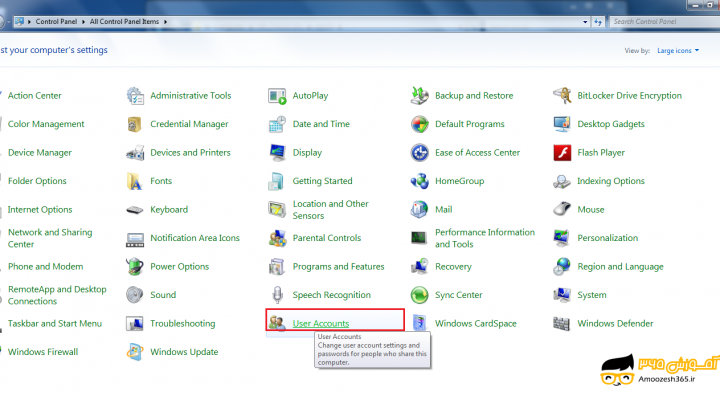Open the Fonts folder icon

[x=135, y=181]
